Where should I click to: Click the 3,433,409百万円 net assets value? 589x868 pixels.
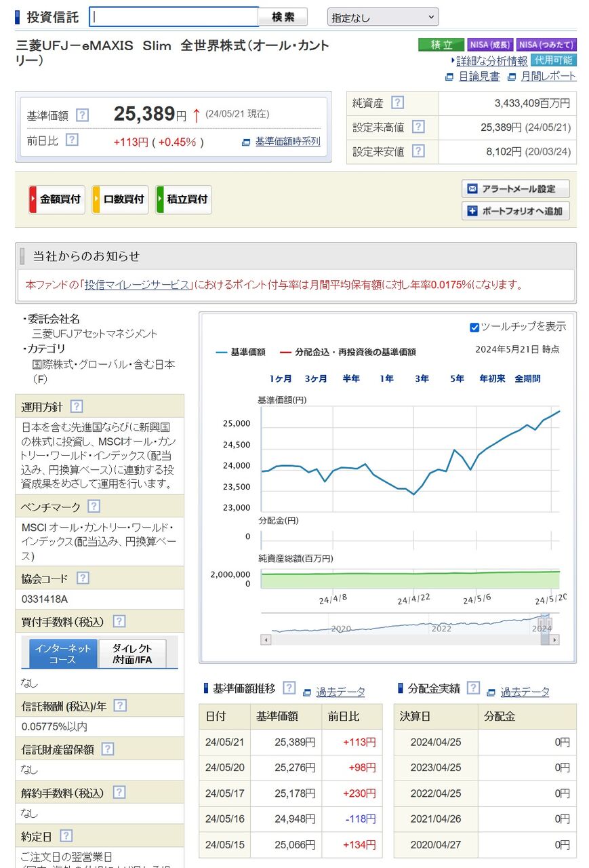533,104
